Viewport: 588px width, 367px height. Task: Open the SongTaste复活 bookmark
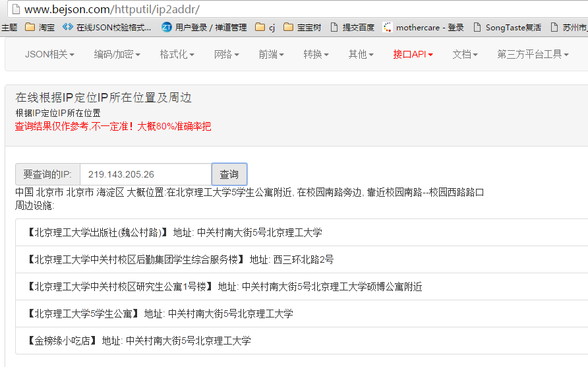[x=508, y=28]
